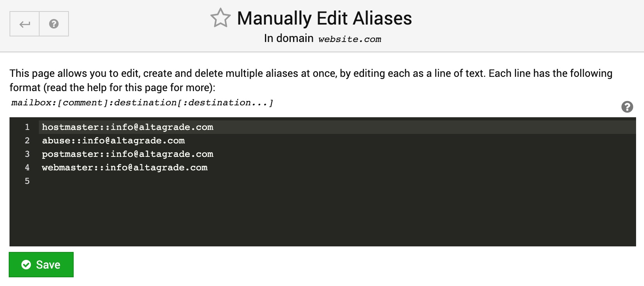644x286 pixels.
Task: Favorite page with the star icon
Action: tap(220, 18)
